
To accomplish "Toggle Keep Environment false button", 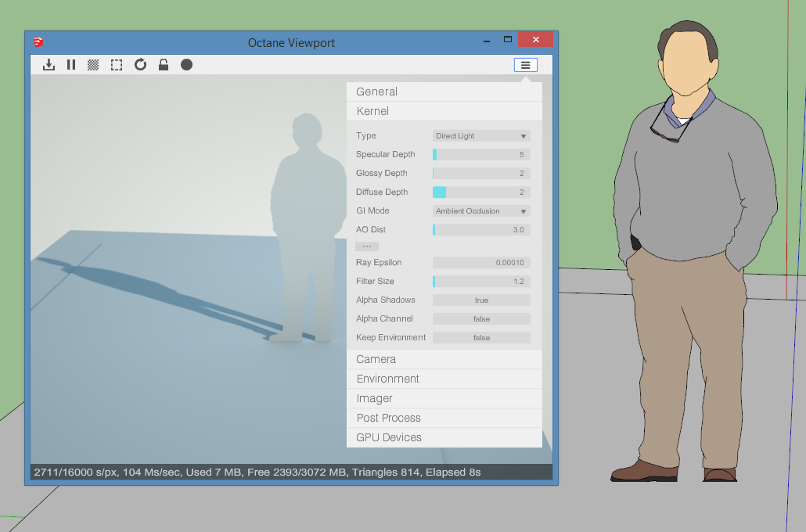I will click(x=481, y=338).
